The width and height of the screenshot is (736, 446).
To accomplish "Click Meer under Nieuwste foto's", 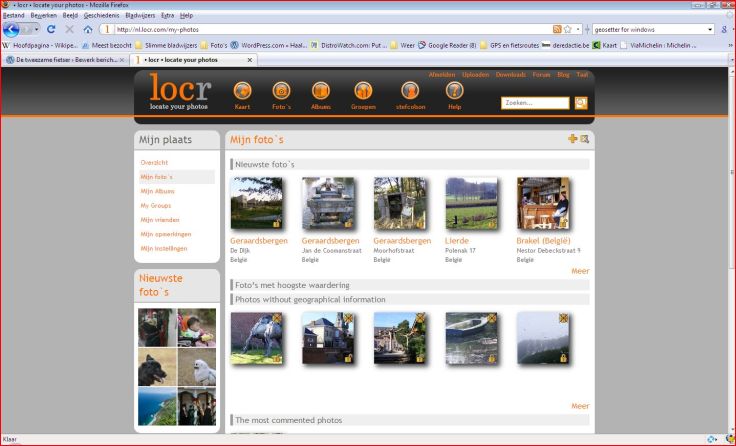I will [580, 271].
